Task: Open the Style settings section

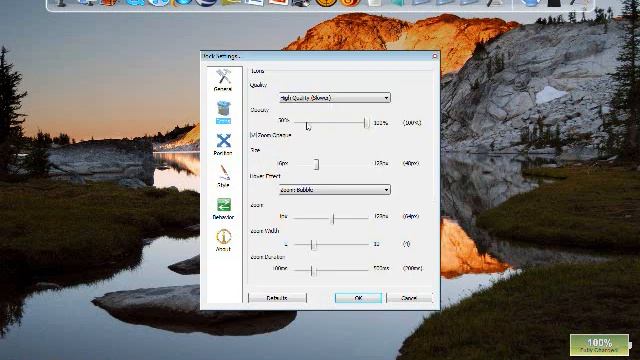Action: click(223, 176)
